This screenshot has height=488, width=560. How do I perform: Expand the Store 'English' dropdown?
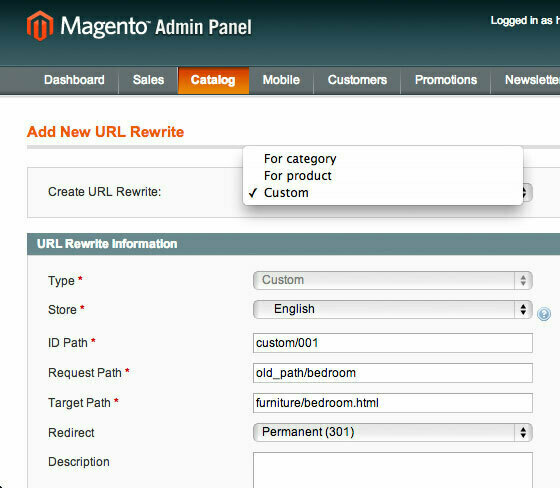[392, 309]
